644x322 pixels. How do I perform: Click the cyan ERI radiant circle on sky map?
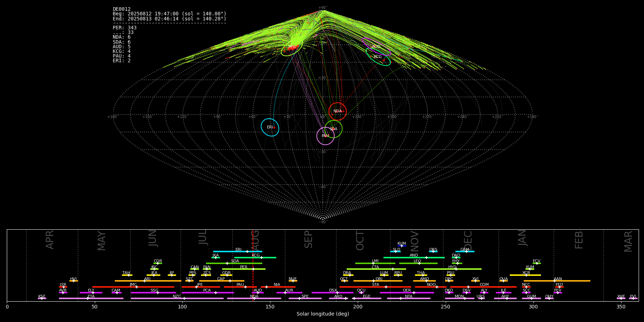(270, 127)
